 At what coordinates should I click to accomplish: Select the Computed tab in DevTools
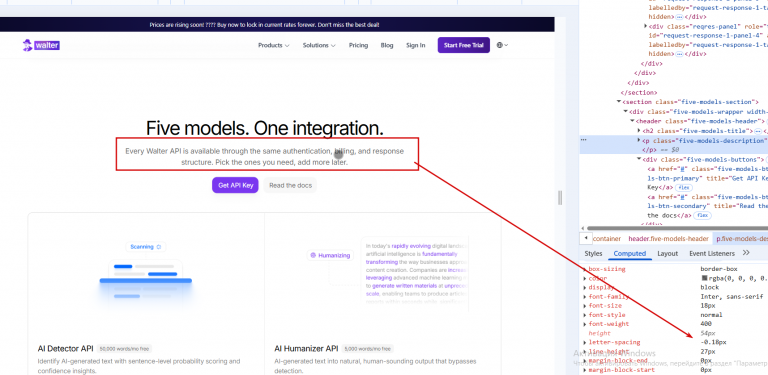coord(630,253)
